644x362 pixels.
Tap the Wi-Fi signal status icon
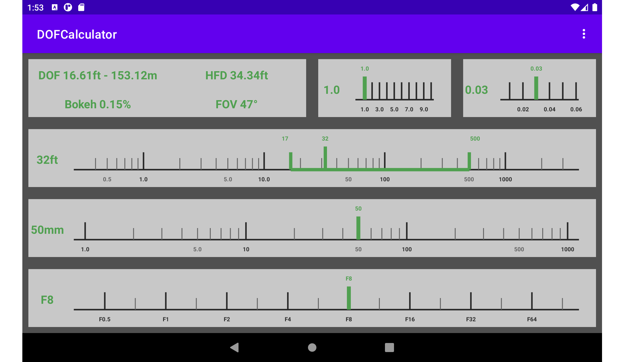(x=575, y=7)
